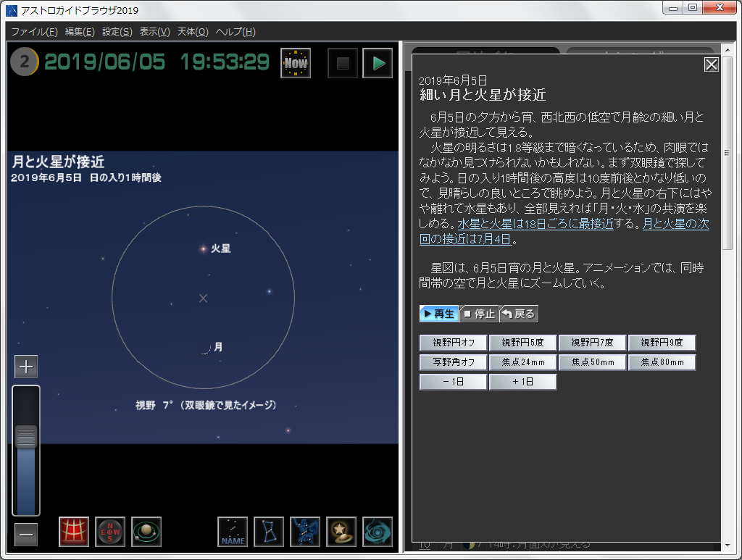Click the time 19:53:29 display

click(225, 62)
